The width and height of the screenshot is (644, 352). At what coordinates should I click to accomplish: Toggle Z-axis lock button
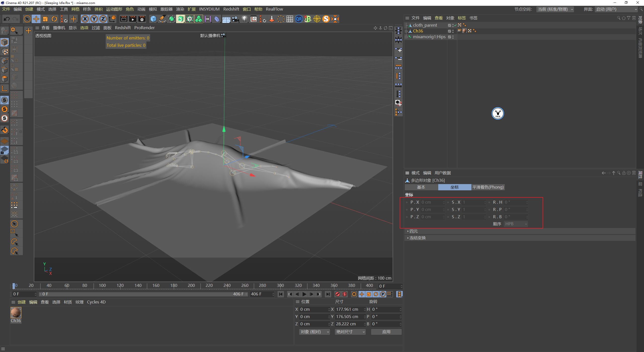[103, 19]
